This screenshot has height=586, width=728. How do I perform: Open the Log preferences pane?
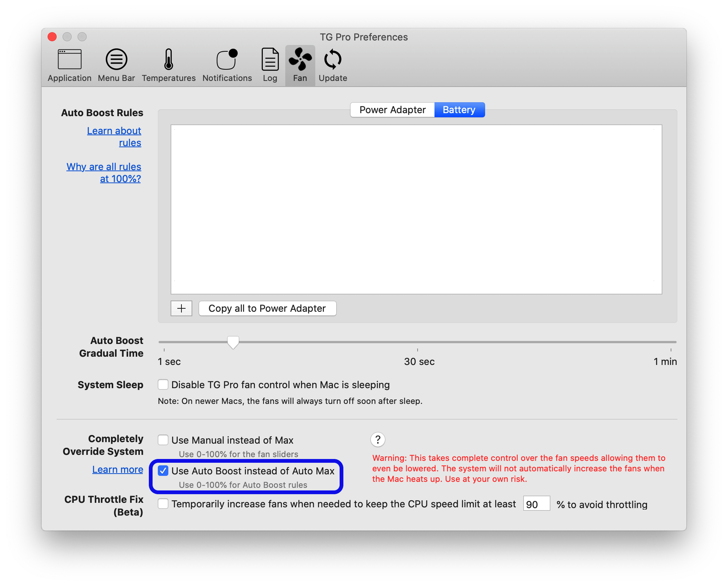(x=270, y=66)
